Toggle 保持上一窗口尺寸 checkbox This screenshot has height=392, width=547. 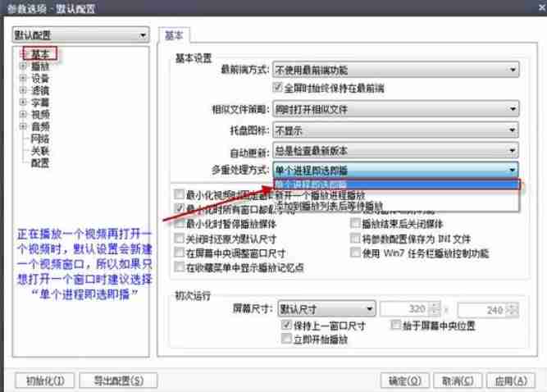[286, 325]
